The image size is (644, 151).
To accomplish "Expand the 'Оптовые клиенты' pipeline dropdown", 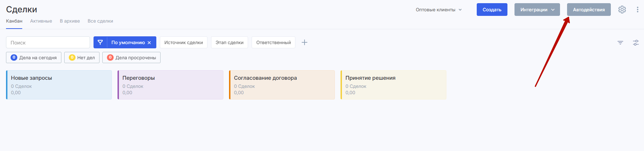I will 439,10.
